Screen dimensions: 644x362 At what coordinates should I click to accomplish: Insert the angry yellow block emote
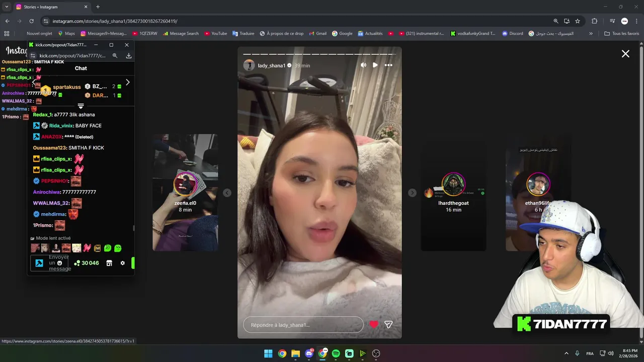(97, 248)
